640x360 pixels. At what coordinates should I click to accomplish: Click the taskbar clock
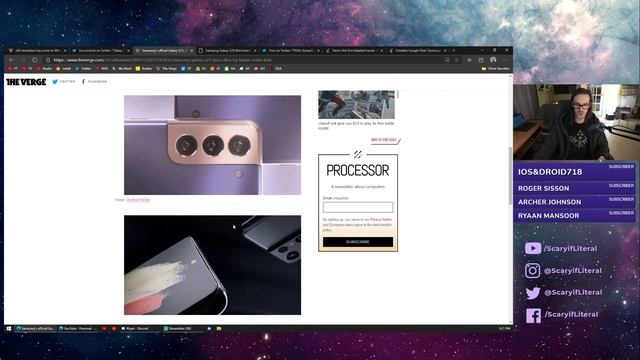[504, 328]
